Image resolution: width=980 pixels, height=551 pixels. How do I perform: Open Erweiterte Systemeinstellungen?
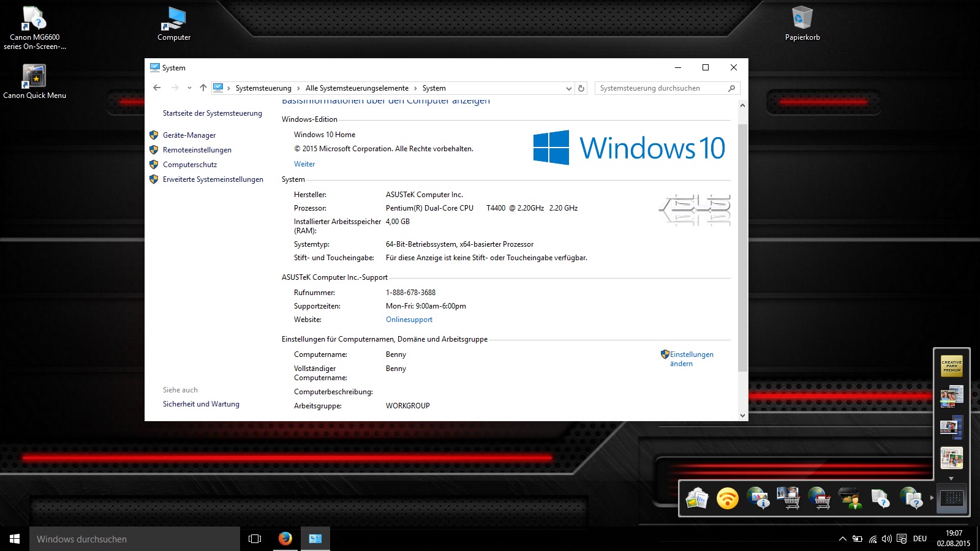pyautogui.click(x=213, y=179)
